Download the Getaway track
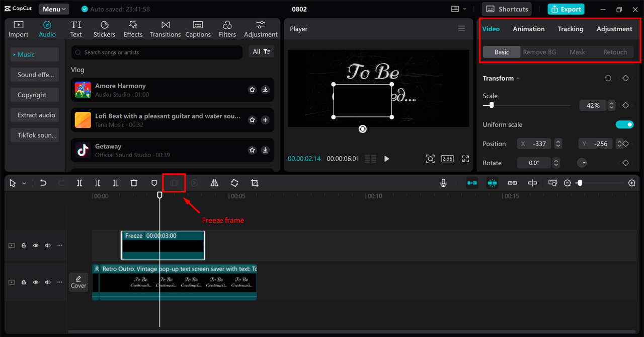The image size is (644, 337). click(x=265, y=150)
